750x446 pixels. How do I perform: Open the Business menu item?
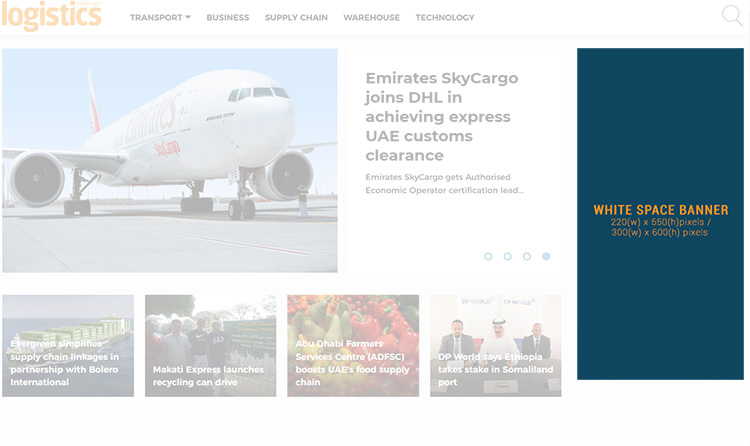coord(228,18)
